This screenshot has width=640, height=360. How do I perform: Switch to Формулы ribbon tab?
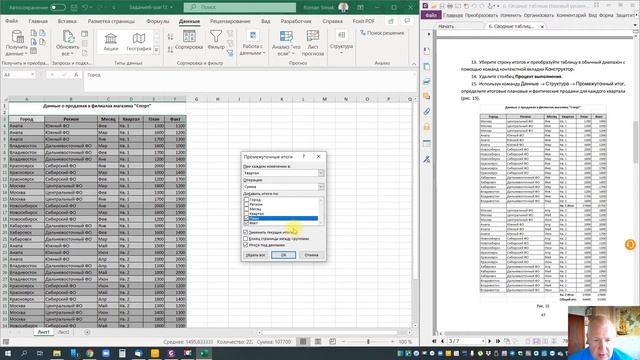158,21
